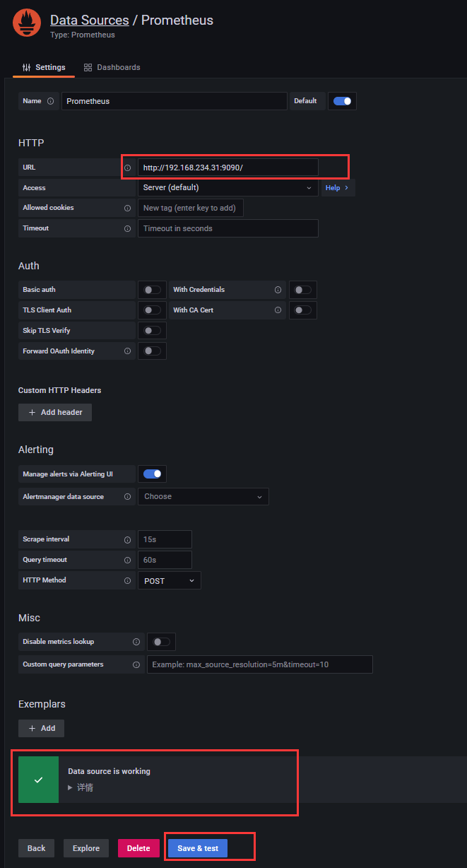Enable the With Credentials switch
The image size is (467, 868).
tap(302, 290)
